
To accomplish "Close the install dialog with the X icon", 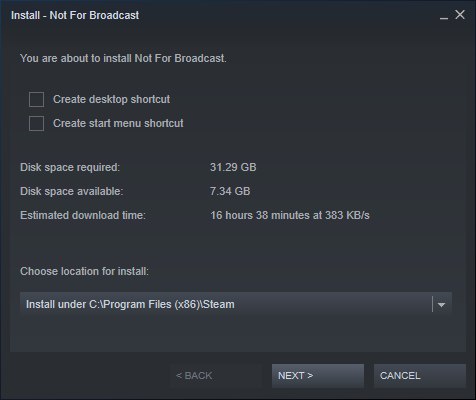I will [x=460, y=15].
